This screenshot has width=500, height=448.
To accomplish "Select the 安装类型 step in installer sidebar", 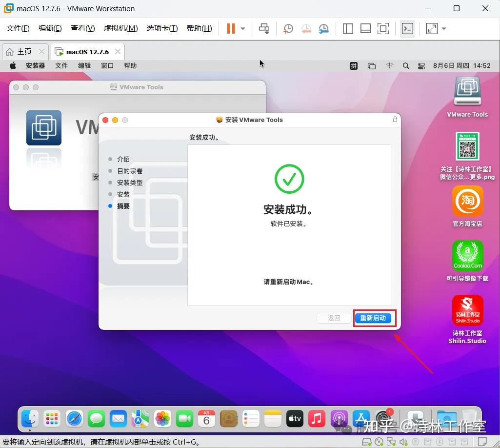I will tap(129, 183).
